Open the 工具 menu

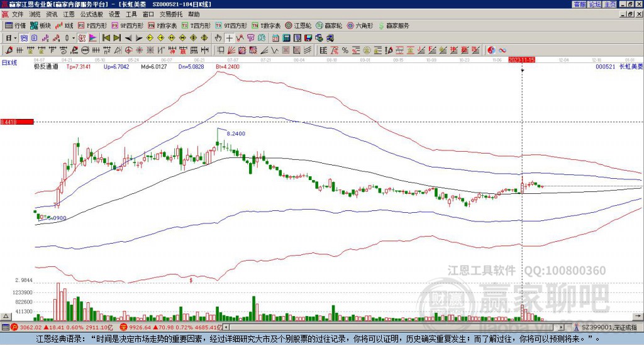point(131,14)
